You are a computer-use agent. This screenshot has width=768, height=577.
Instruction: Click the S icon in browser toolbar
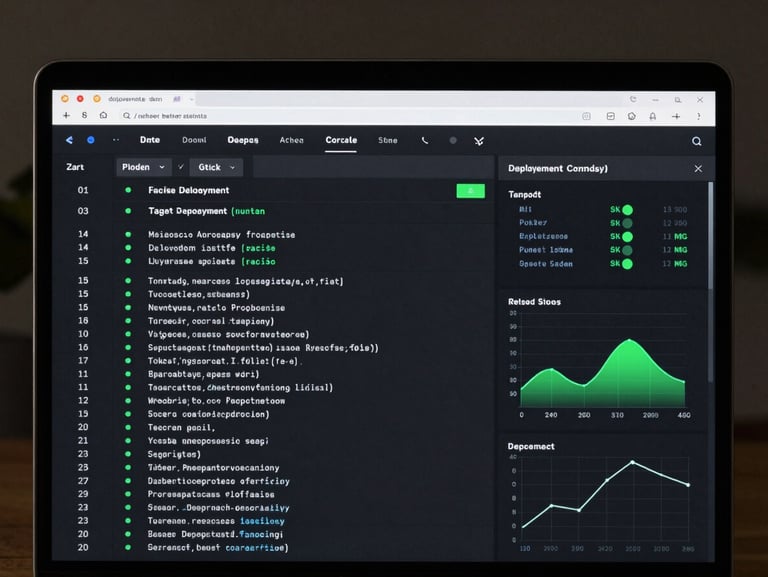coord(84,116)
